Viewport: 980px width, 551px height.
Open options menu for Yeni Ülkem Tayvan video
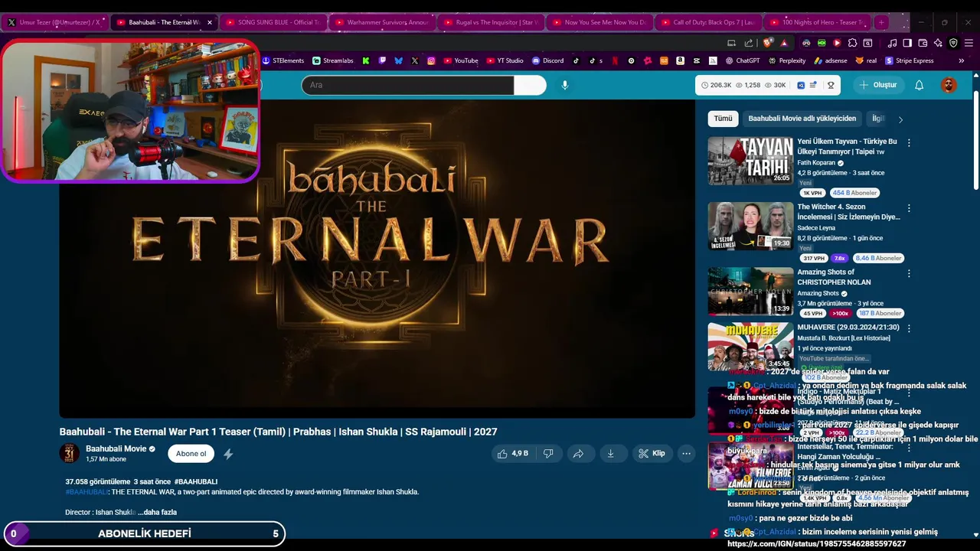[x=909, y=143]
